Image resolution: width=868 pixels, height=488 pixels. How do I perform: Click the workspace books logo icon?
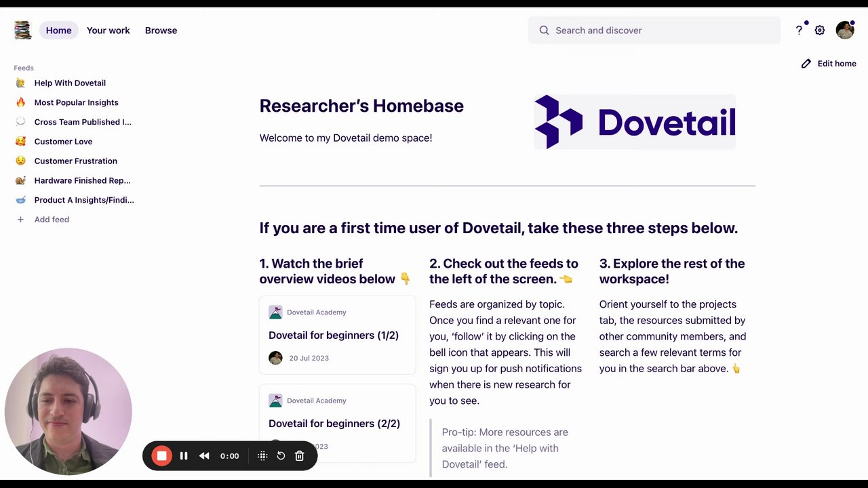(22, 30)
